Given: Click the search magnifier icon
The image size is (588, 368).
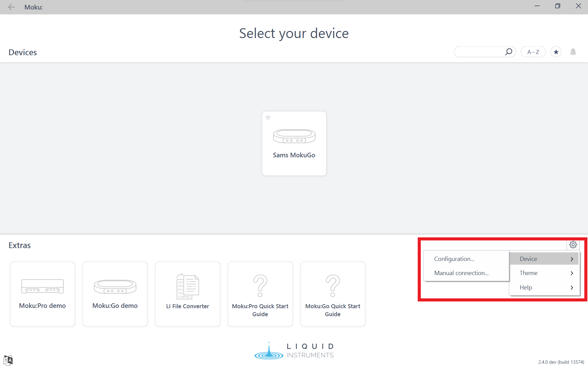Looking at the screenshot, I should coord(508,52).
